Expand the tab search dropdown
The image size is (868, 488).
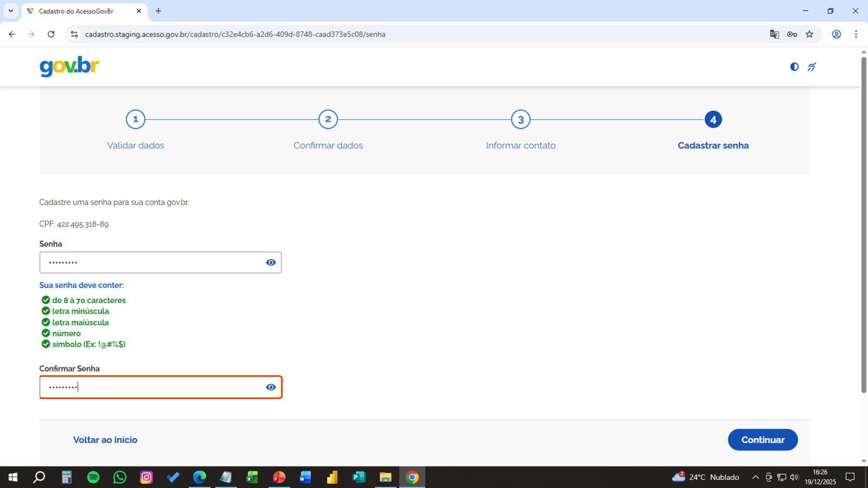pos(11,11)
